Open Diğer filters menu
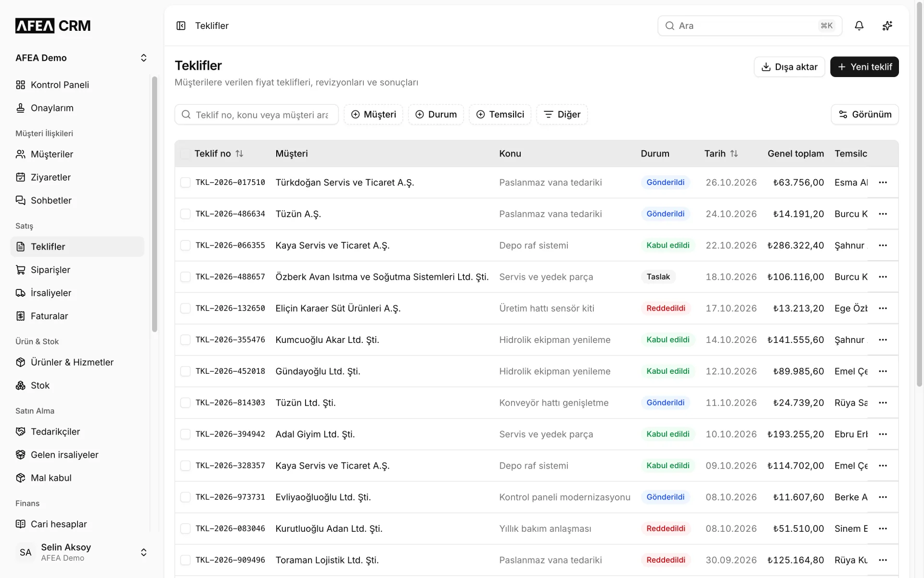Screen dimensions: 924x578 point(562,115)
